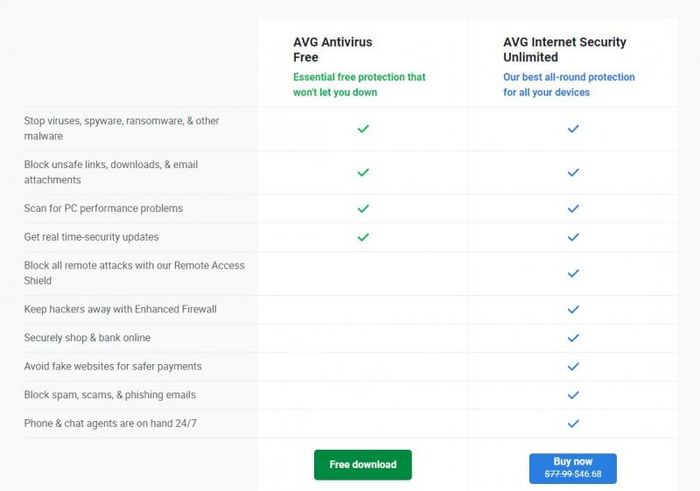
Task: Click the 'Securely shop & bank online' feature text
Action: coord(87,338)
